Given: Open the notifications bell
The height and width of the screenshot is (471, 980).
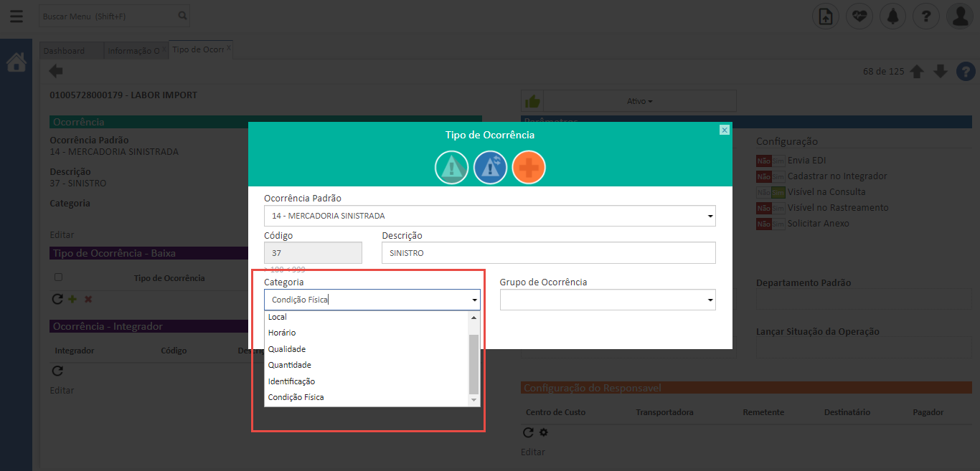Looking at the screenshot, I should (892, 16).
